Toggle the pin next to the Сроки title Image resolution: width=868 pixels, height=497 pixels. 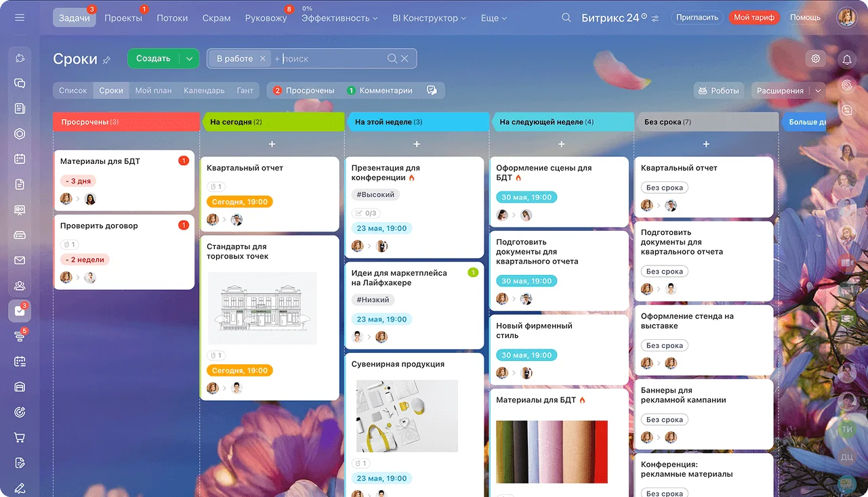coord(107,60)
